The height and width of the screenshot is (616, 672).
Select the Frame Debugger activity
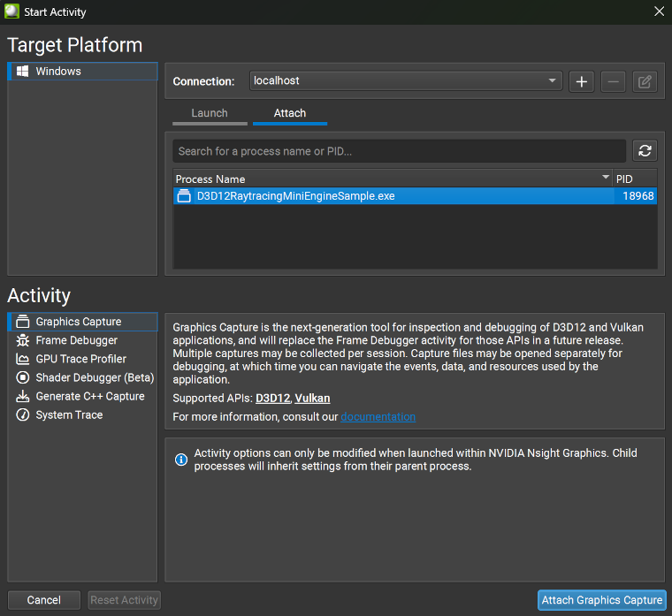point(76,340)
